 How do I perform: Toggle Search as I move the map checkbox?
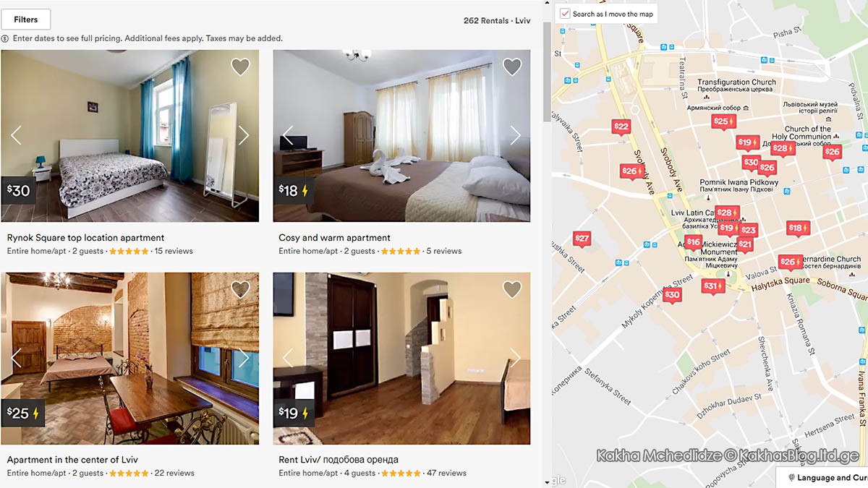click(565, 14)
